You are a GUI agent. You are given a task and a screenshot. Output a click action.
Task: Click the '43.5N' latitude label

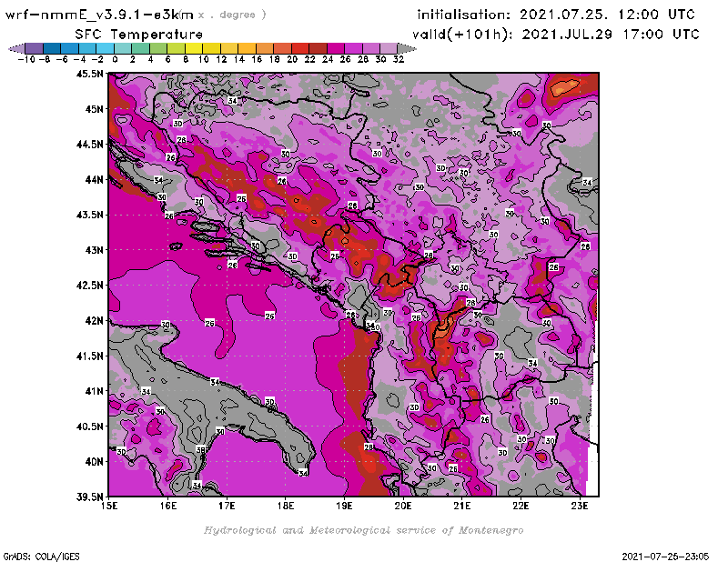89,215
